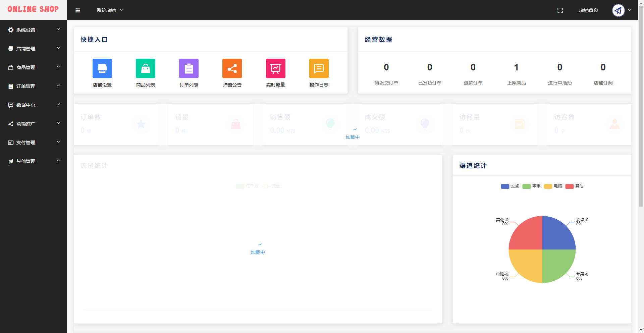644x333 pixels.
Task: Expand the 其他管理 menu chevron
Action: click(58, 161)
